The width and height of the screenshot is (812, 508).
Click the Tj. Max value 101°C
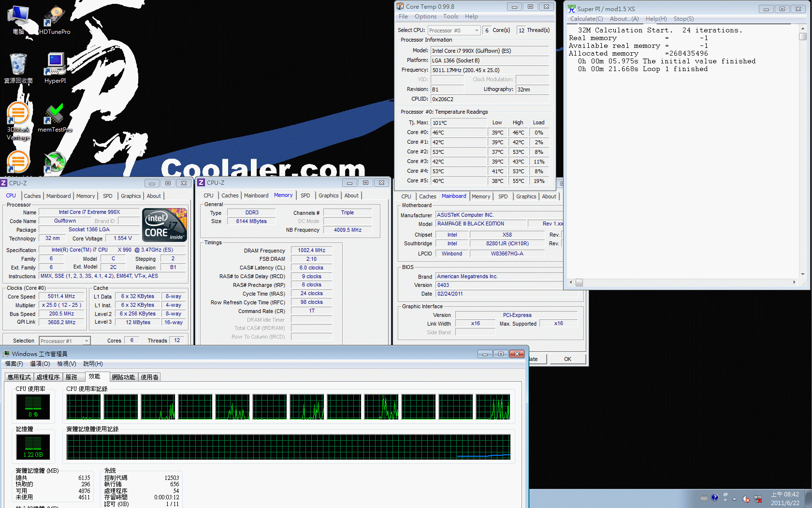coord(458,123)
